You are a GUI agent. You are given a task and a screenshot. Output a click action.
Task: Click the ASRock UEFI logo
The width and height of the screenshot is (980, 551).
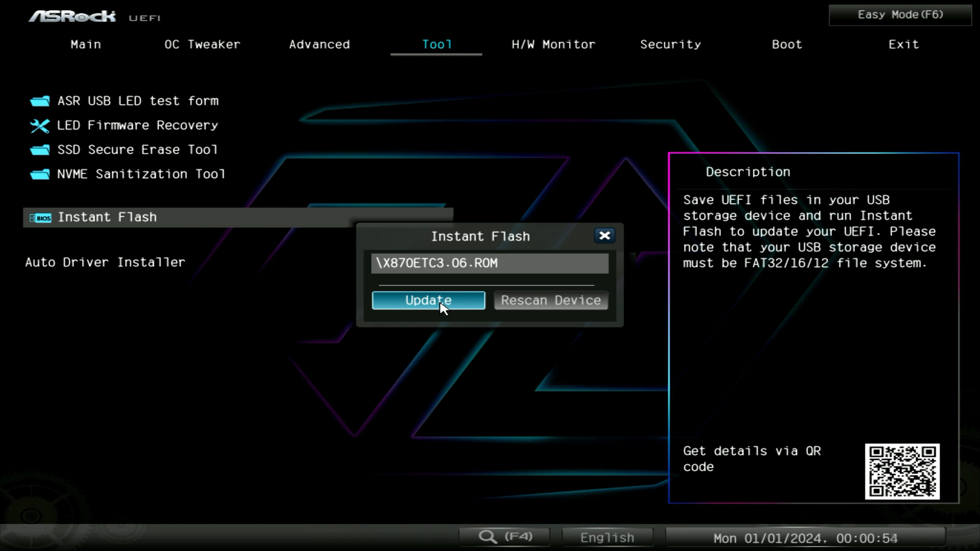95,17
